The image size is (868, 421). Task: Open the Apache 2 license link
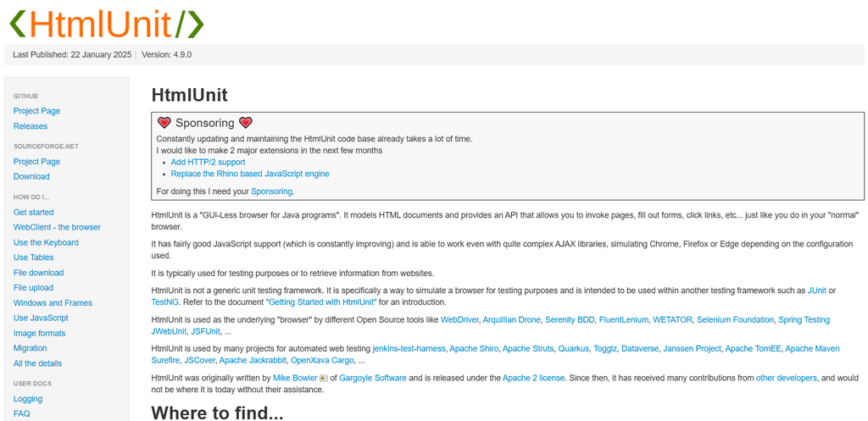tap(534, 378)
